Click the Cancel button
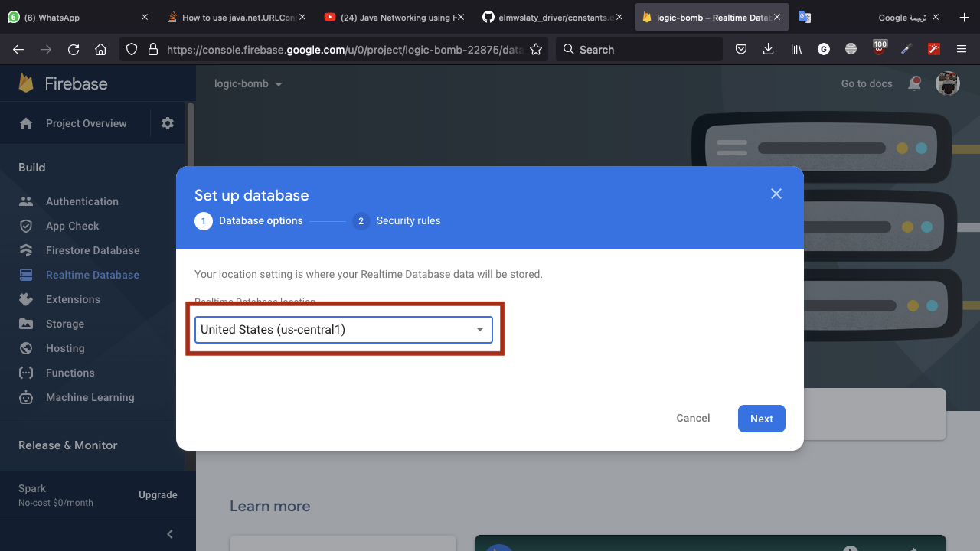Image resolution: width=980 pixels, height=551 pixels. (x=693, y=418)
